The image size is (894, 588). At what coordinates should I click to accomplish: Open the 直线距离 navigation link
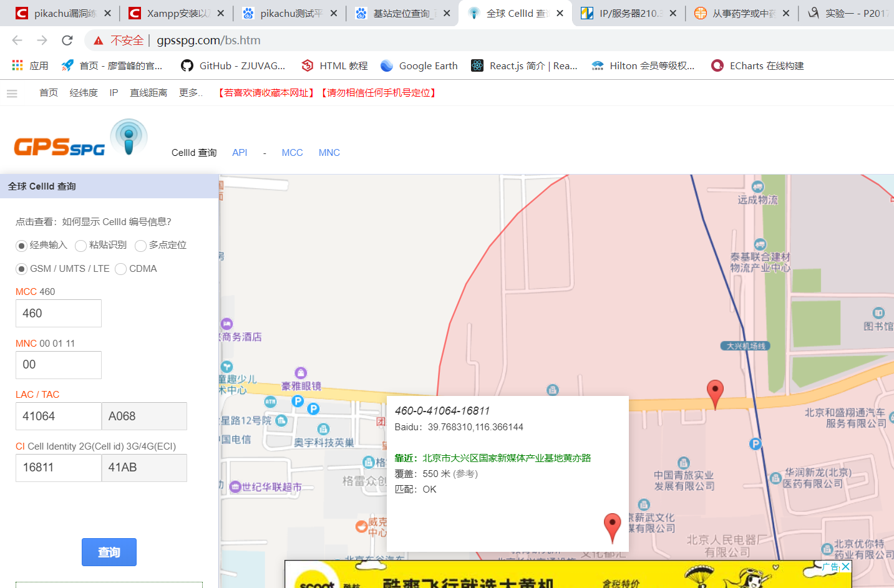(148, 93)
